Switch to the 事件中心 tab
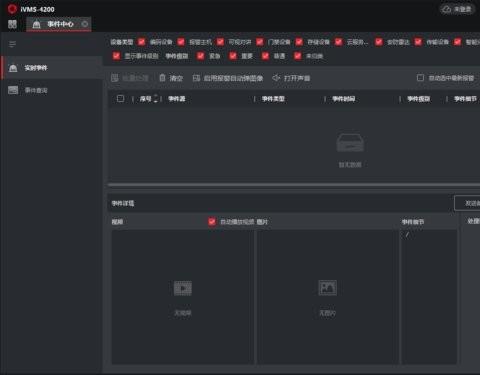Screen dimensions: 480x375 (x=59, y=24)
